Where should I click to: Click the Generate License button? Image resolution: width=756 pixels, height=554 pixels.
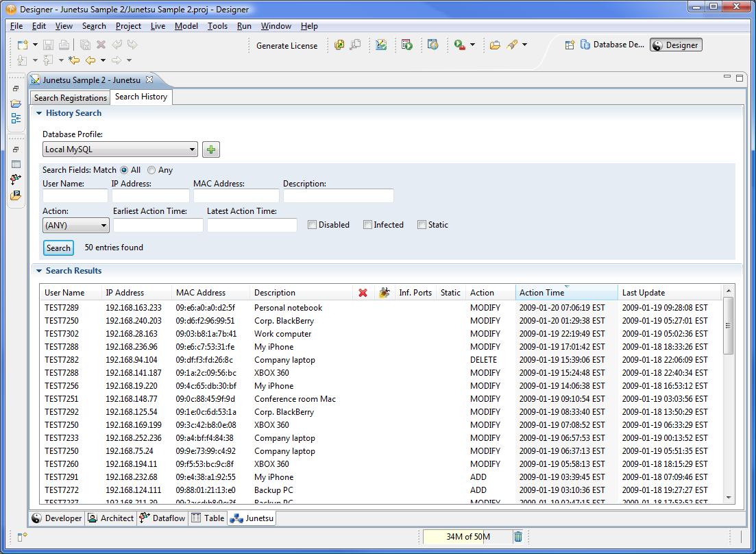[286, 46]
